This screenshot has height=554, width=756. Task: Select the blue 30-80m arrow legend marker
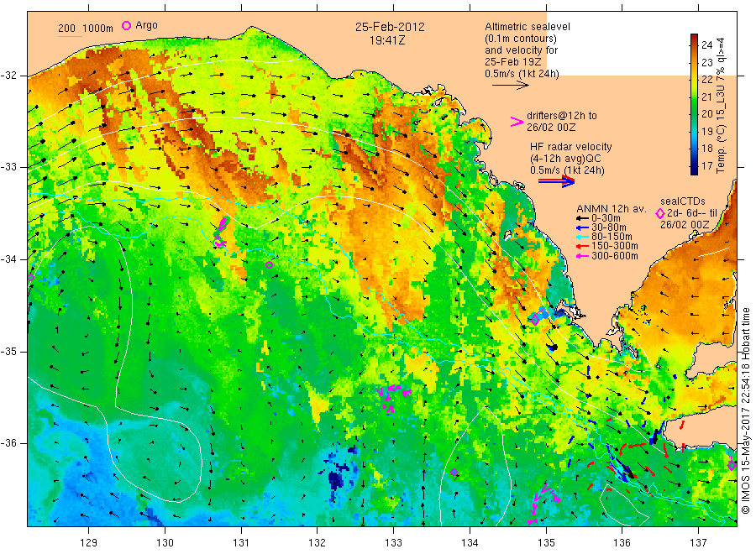(x=582, y=227)
